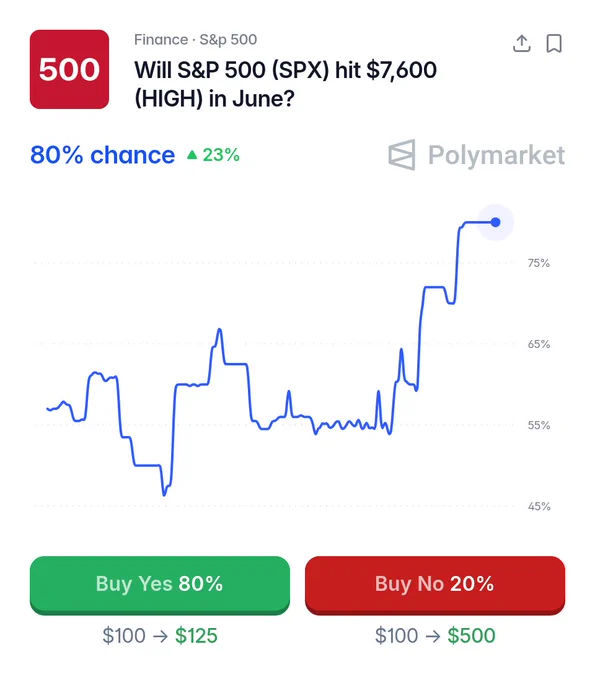
Task: Click the 75% axis label
Action: pyautogui.click(x=539, y=263)
